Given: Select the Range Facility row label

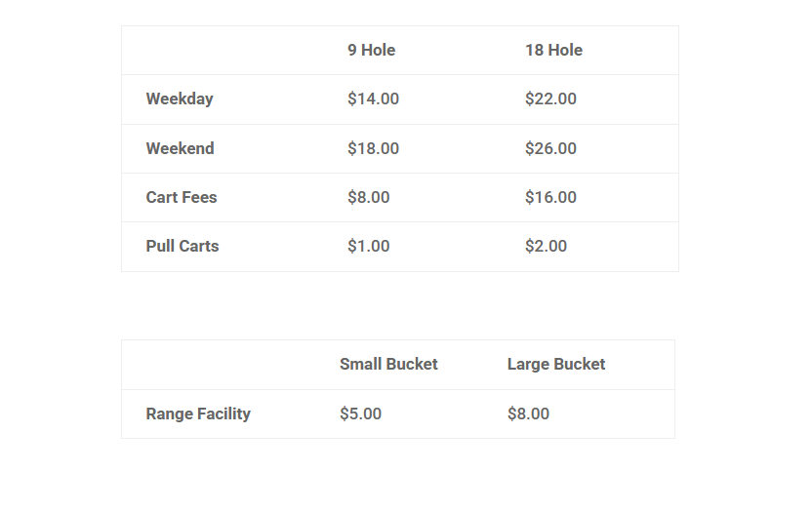Looking at the screenshot, I should [198, 414].
